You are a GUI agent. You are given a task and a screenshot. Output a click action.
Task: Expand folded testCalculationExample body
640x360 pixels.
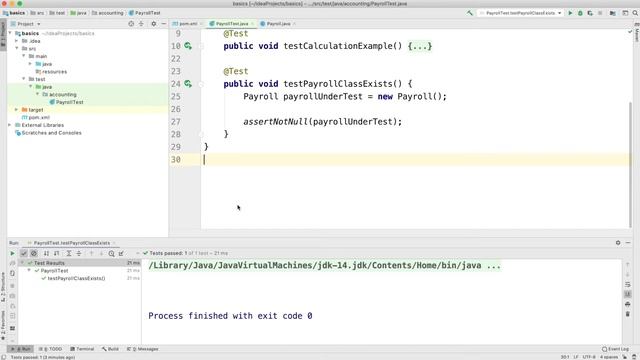tap(420, 46)
